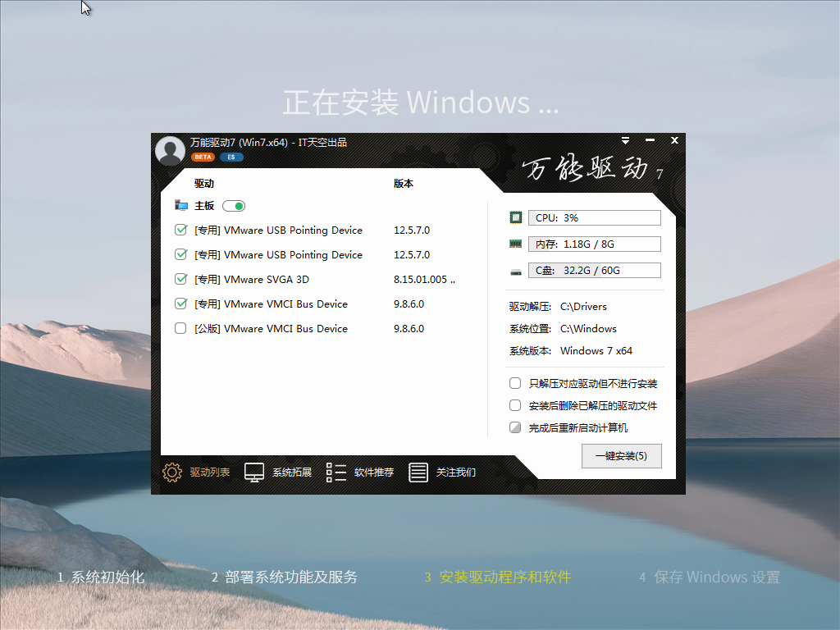Toggle 完成后重新启动计算机 checkbox
The image size is (840, 630).
(x=515, y=428)
